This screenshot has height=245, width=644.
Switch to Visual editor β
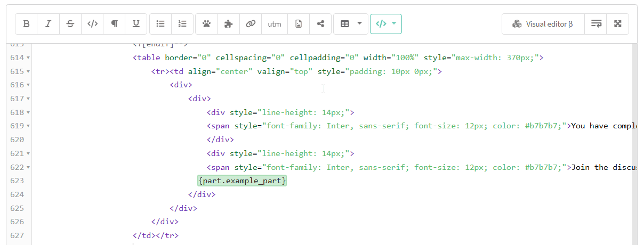(543, 24)
